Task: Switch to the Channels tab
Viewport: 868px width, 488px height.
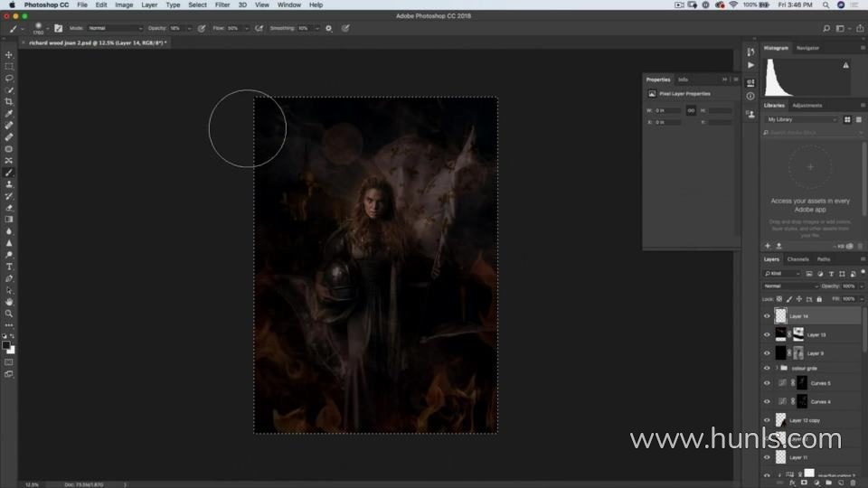Action: [x=797, y=259]
